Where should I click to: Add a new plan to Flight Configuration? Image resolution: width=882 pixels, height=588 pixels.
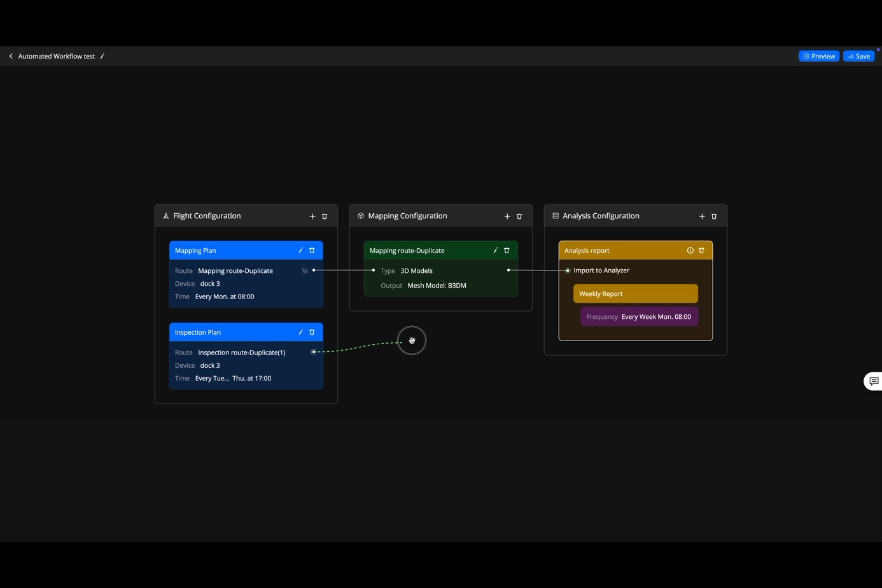tap(312, 216)
